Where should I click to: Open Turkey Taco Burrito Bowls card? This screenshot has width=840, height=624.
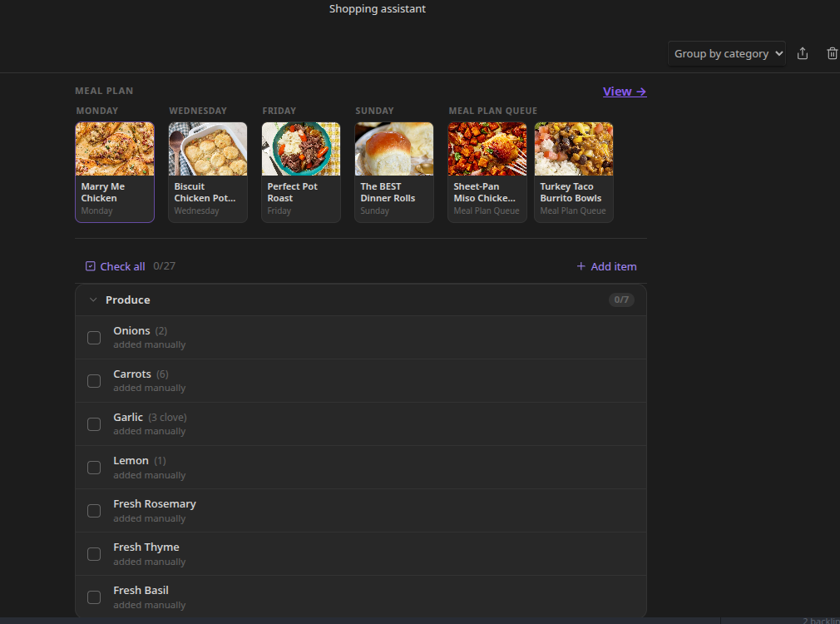click(574, 172)
